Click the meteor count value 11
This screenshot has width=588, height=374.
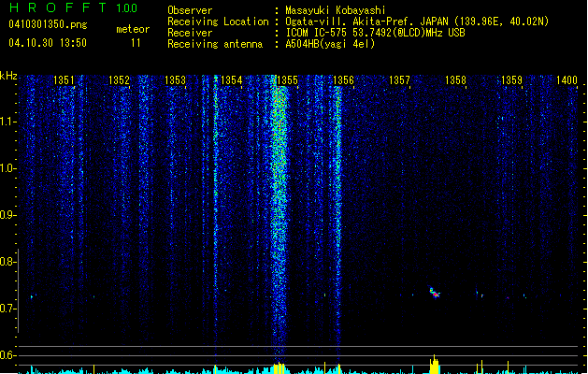click(x=136, y=43)
